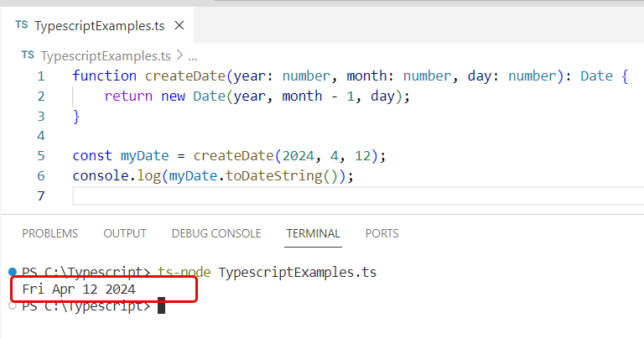The image size is (644, 339).
Task: Click the TS file icon in tab
Action: 22,25
